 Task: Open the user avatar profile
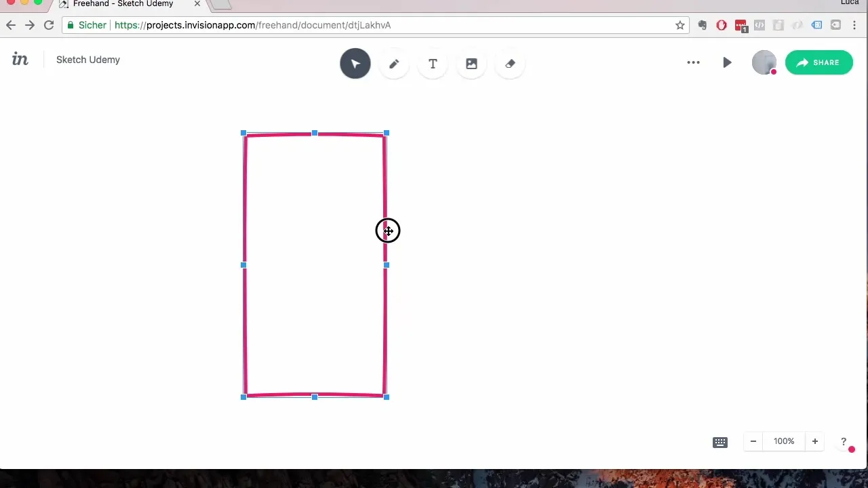764,62
